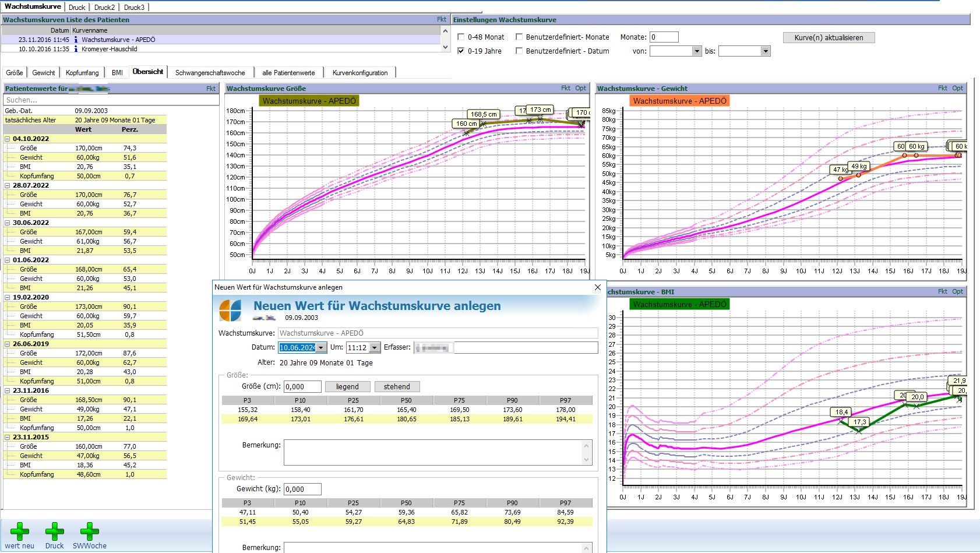Close the 'Neuen Wert' dialog
This screenshot has width=980, height=553.
(x=597, y=287)
